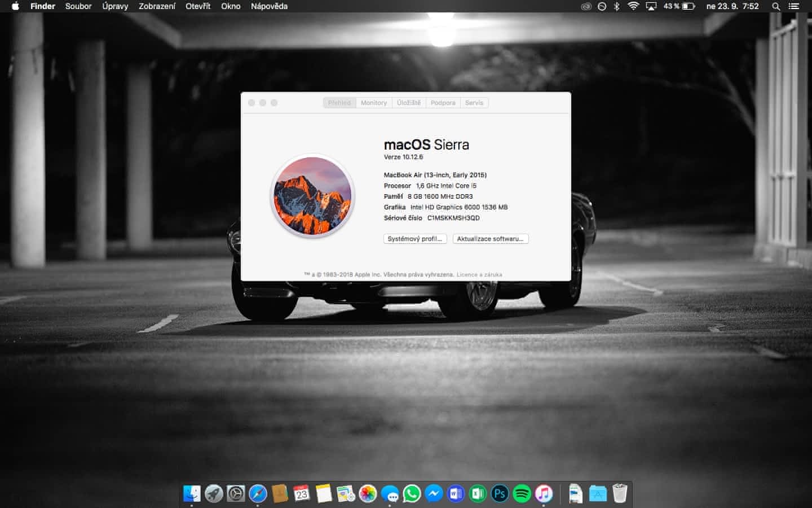Switch to the Monitory tab
The image size is (812, 508).
coord(374,103)
